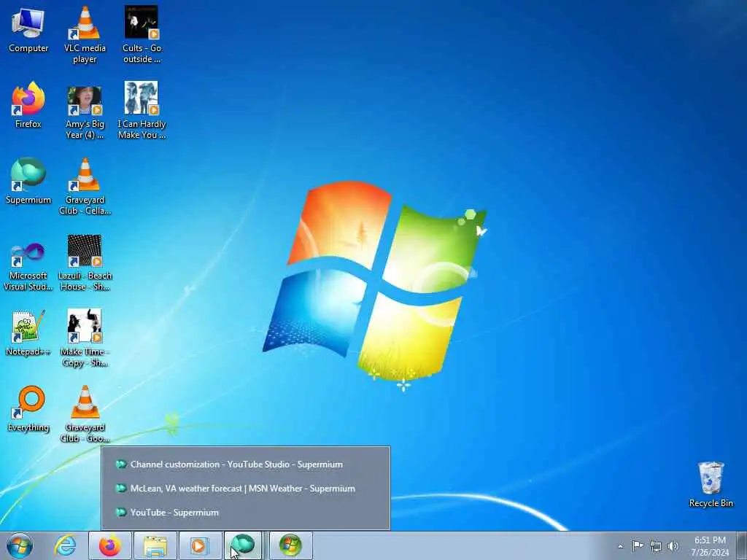747x560 pixels.
Task: Open the volume speaker tray icon
Action: [673, 546]
